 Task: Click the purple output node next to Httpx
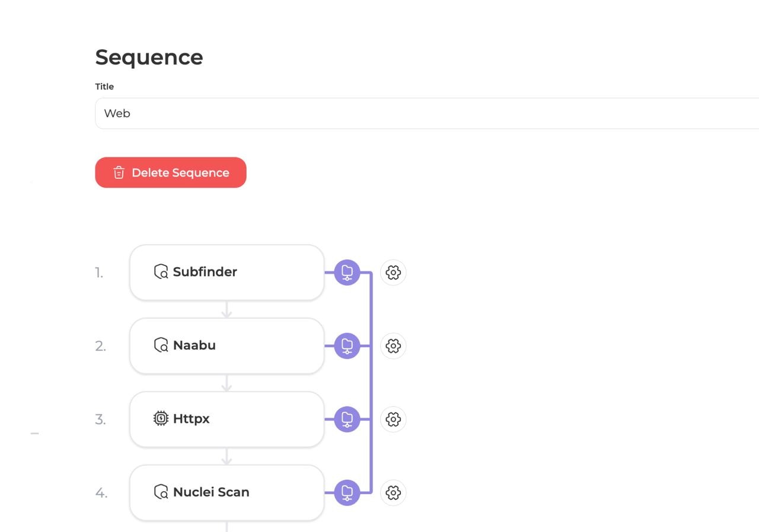pyautogui.click(x=347, y=419)
